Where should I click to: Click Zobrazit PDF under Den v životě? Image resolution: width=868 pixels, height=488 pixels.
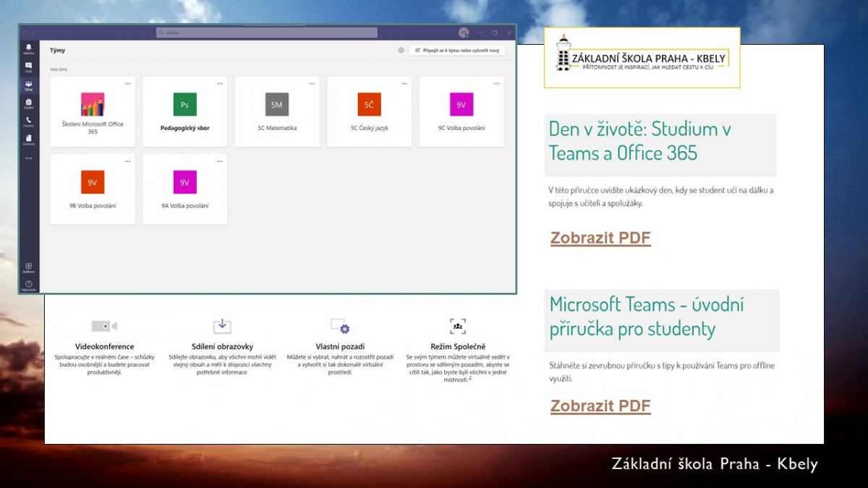point(600,238)
